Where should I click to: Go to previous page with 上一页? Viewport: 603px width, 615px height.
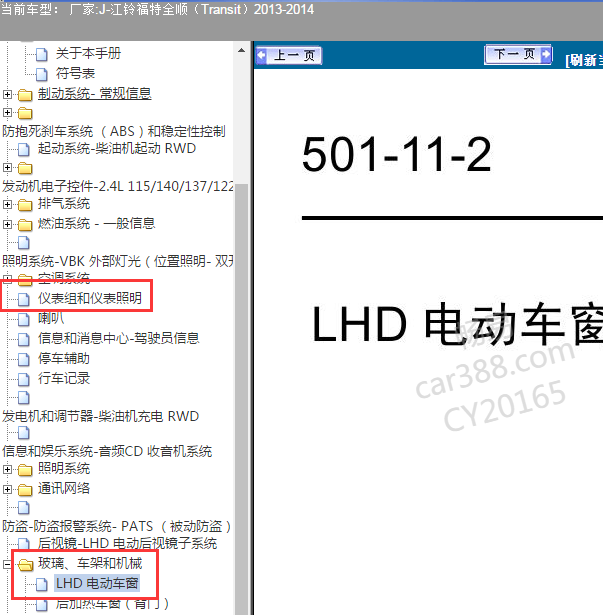point(289,55)
